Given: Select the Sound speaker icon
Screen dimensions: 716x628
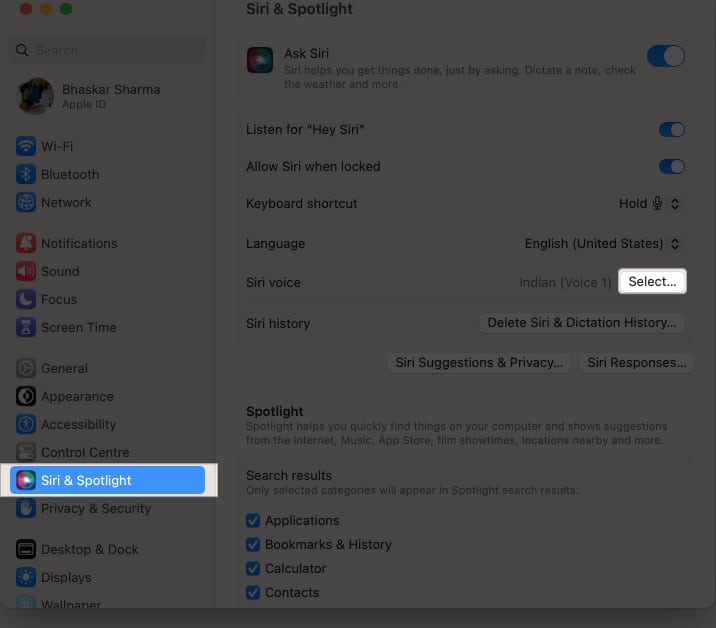Looking at the screenshot, I should 26,271.
